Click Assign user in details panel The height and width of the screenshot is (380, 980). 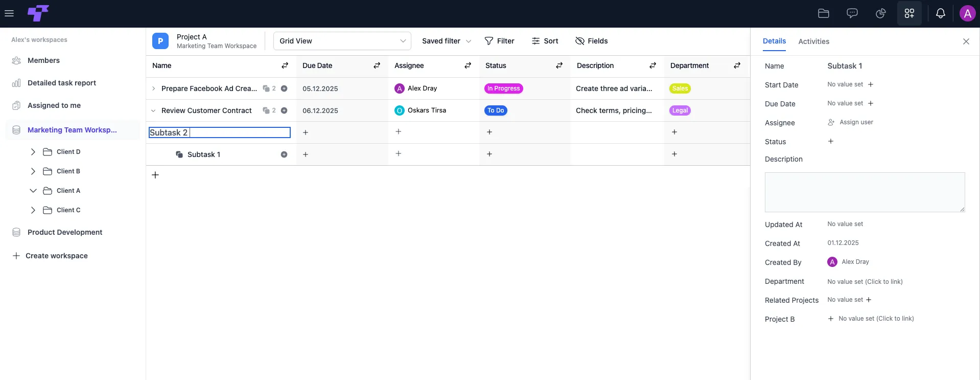coord(851,122)
